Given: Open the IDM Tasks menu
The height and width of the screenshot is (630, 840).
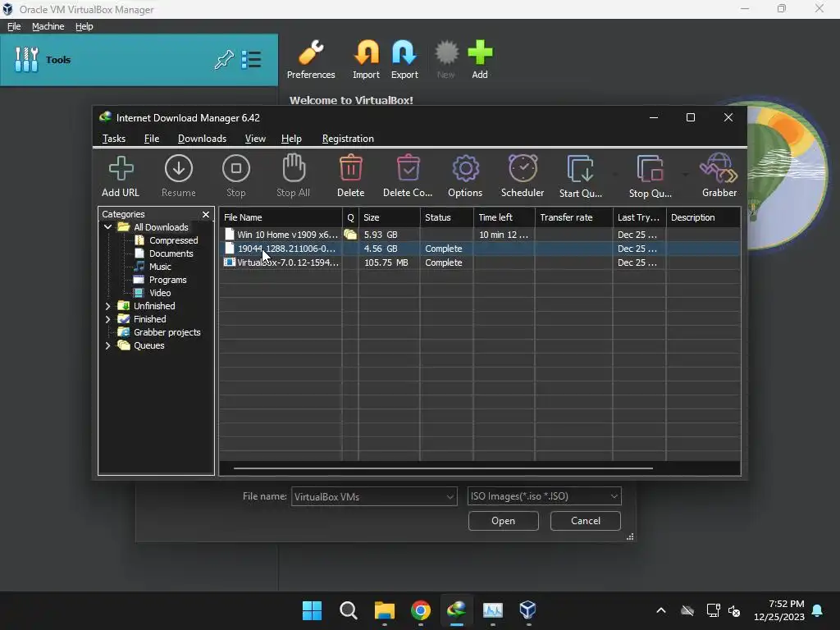Looking at the screenshot, I should coord(113,139).
